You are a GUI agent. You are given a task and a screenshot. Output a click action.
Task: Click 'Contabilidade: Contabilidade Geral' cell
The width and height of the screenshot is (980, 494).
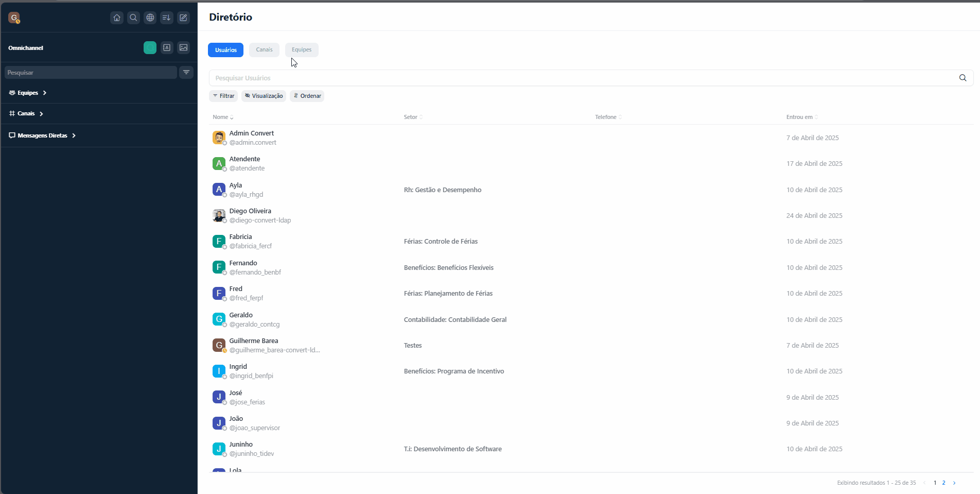(455, 319)
